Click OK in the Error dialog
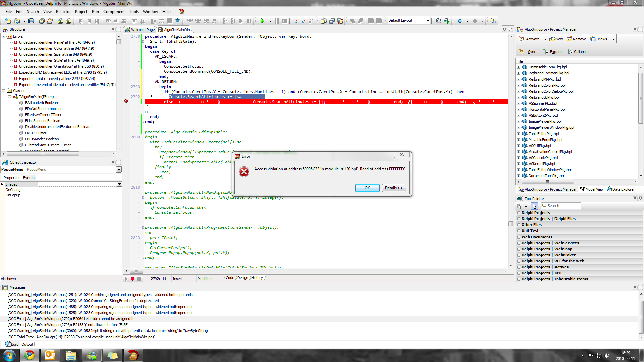 (x=367, y=188)
